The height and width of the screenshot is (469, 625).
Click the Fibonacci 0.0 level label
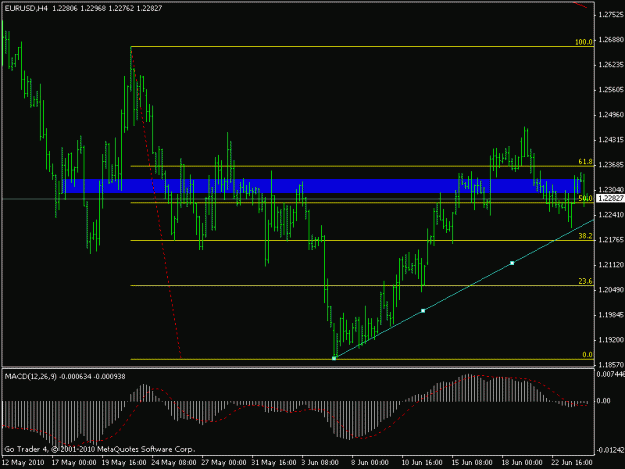coord(587,354)
